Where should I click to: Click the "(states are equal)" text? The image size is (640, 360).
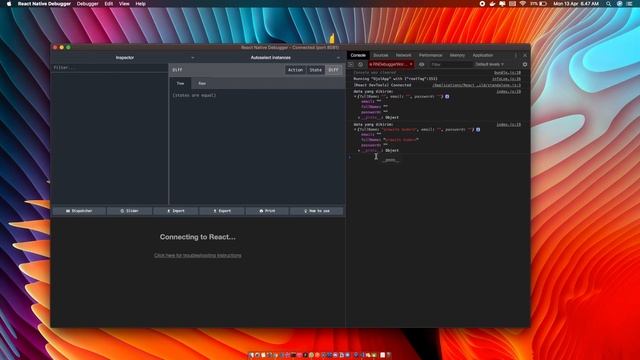click(194, 96)
